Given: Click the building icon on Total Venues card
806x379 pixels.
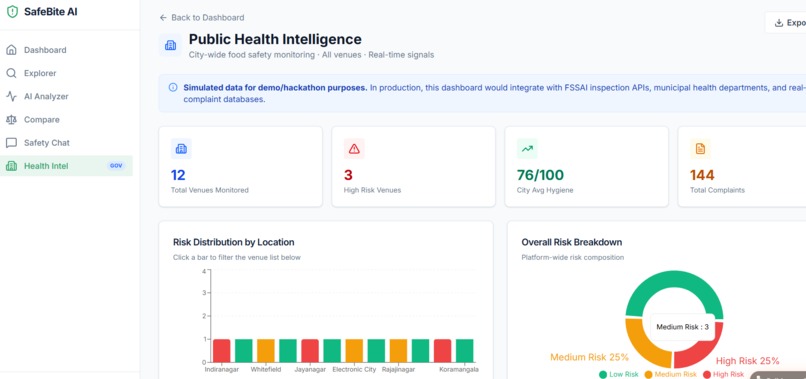Looking at the screenshot, I should [x=181, y=149].
